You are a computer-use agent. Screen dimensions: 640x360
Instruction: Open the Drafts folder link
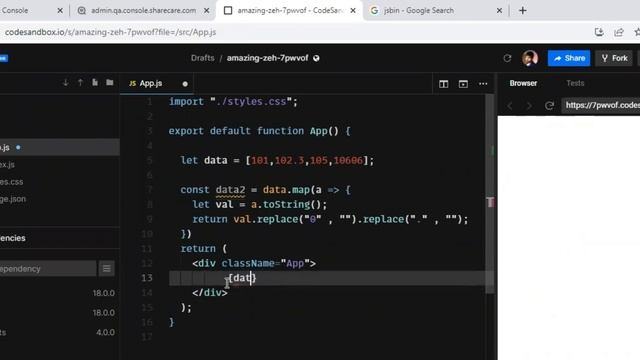coord(202,58)
